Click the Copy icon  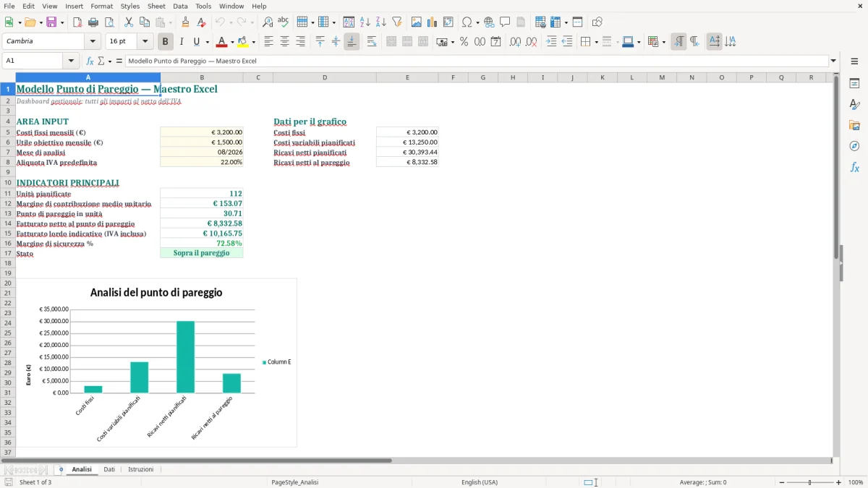point(145,22)
